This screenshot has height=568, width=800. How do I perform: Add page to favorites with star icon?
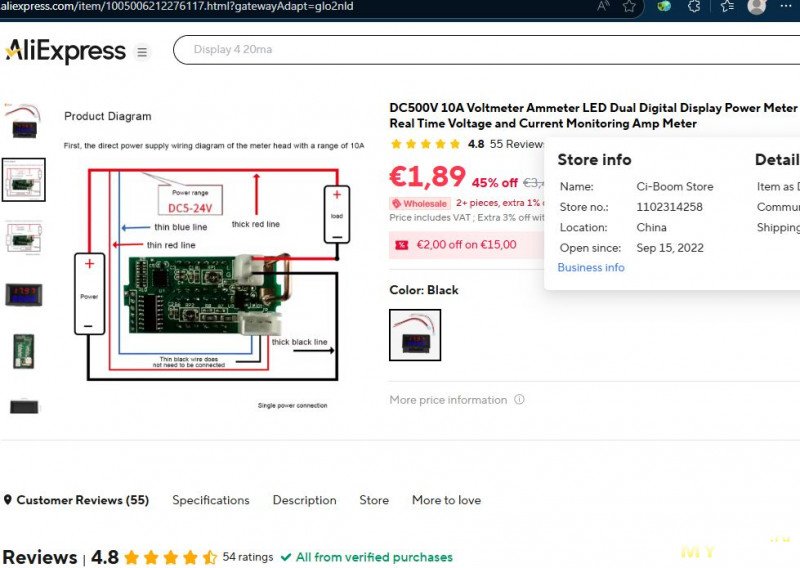[629, 6]
